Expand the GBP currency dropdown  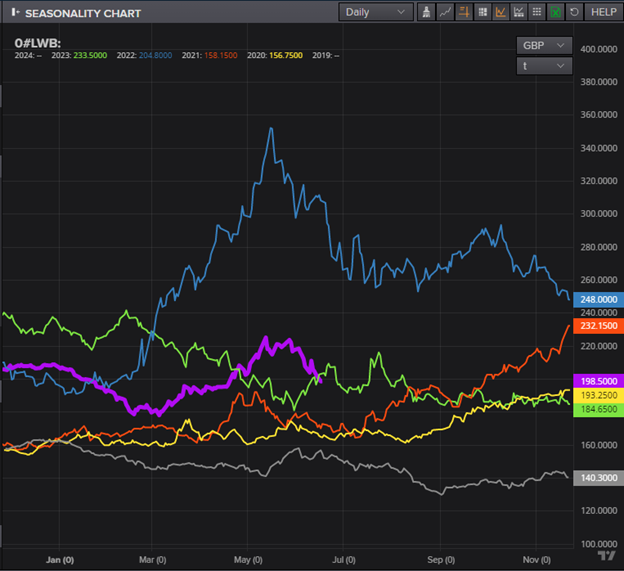[x=544, y=45]
